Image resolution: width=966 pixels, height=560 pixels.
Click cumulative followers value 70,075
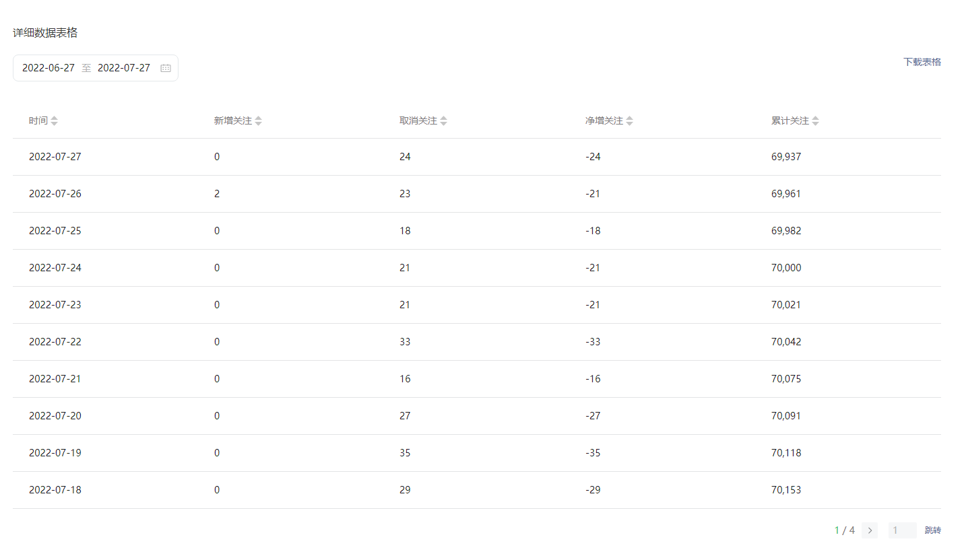[x=786, y=379]
